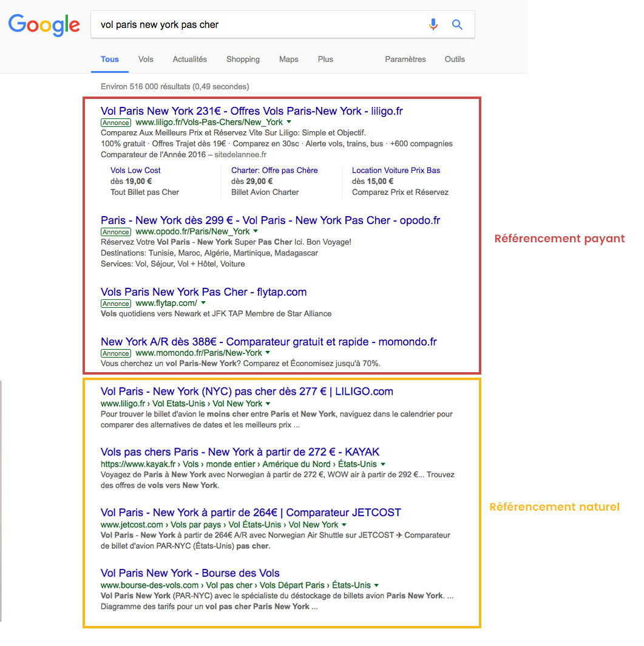Click the www.bourse-des-vols.com breadcrumb URL
Viewport: 644px width, 646px height.
pos(149,585)
